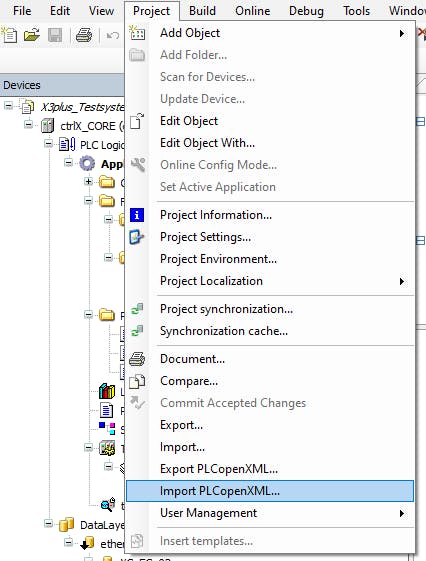Collapse the ctrlX_CORE device node
This screenshot has height=561, width=426.
point(28,125)
